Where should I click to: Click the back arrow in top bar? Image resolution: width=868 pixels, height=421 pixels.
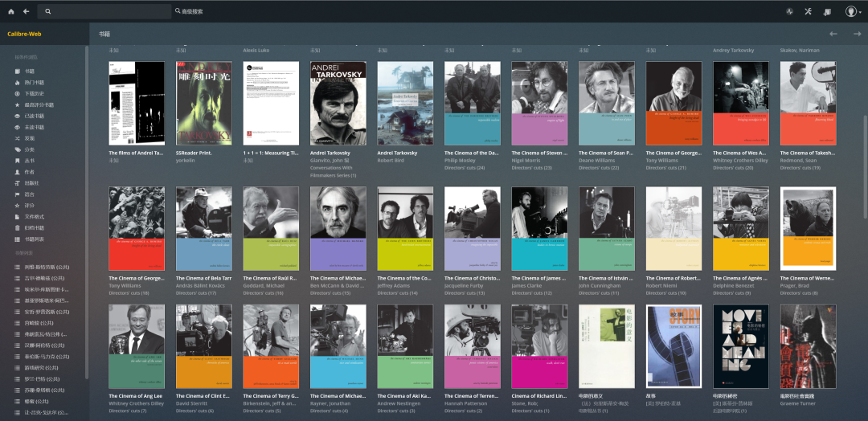[26, 11]
